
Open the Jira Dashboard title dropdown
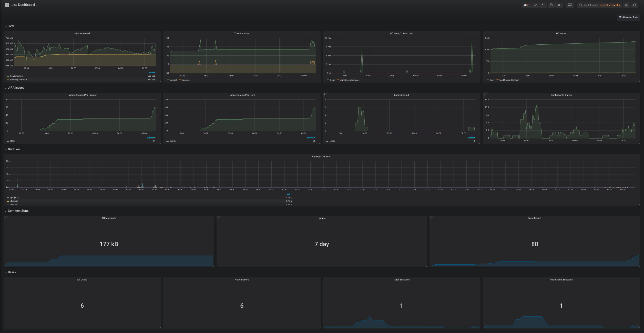tap(25, 5)
